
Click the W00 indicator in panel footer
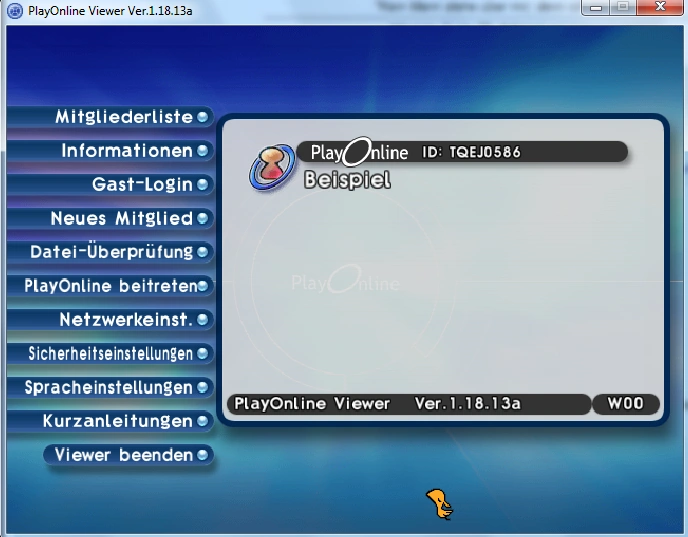point(626,403)
